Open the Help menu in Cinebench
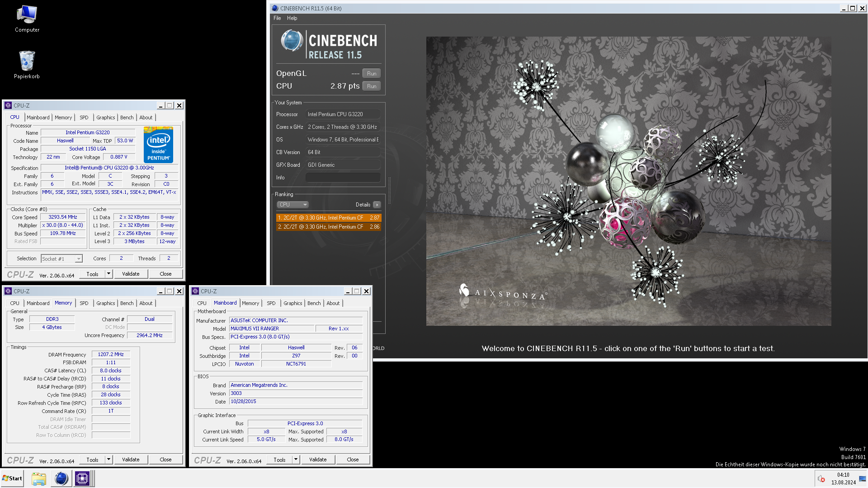 click(x=292, y=18)
